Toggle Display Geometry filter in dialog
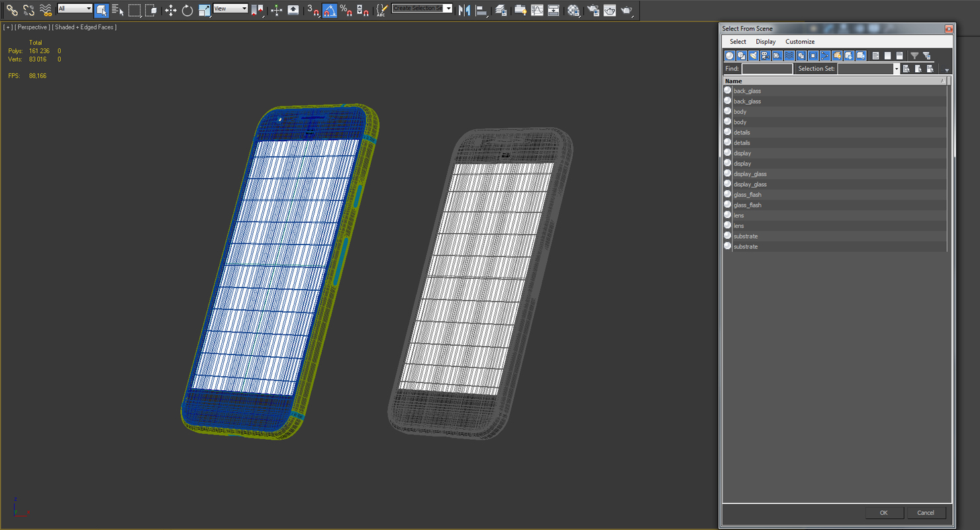The image size is (980, 530). [730, 56]
